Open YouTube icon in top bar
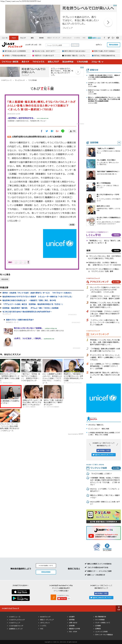The height and width of the screenshot is (644, 122). (117, 38)
